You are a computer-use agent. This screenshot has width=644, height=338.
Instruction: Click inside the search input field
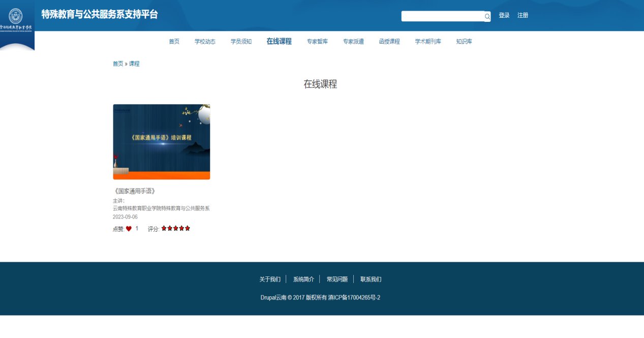pos(442,16)
